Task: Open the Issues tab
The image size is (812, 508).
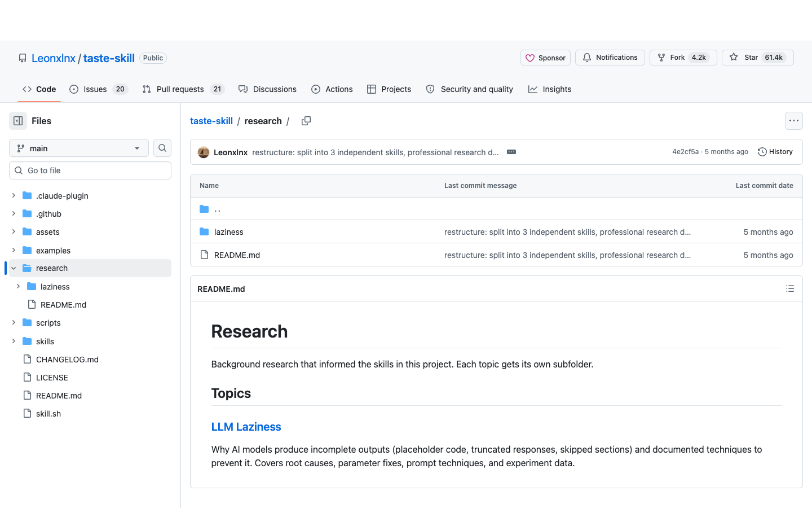Action: coord(99,89)
